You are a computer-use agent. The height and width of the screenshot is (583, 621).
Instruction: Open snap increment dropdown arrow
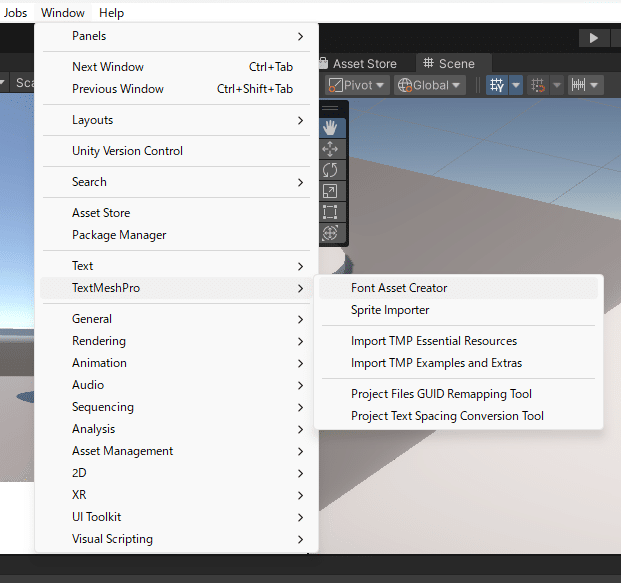point(594,85)
